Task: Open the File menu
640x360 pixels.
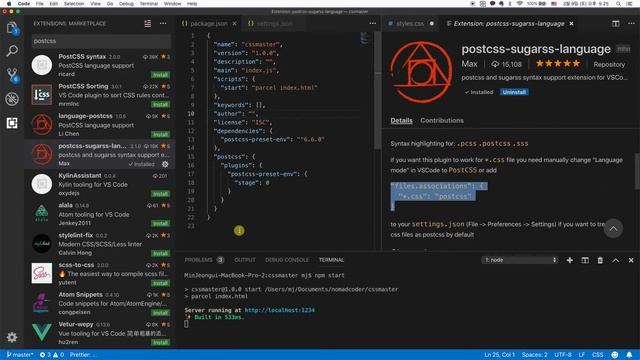Action: coord(40,4)
